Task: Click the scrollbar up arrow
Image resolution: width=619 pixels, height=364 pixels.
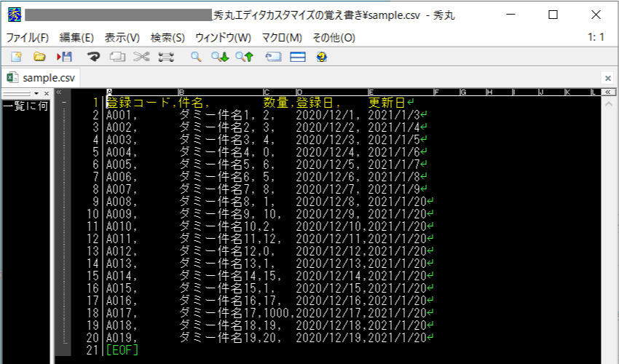Action: (608, 104)
